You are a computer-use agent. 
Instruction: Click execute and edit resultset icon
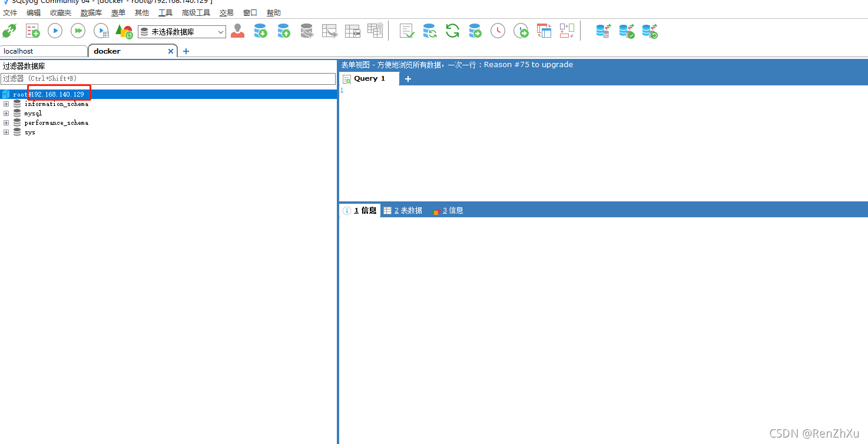[x=101, y=31]
